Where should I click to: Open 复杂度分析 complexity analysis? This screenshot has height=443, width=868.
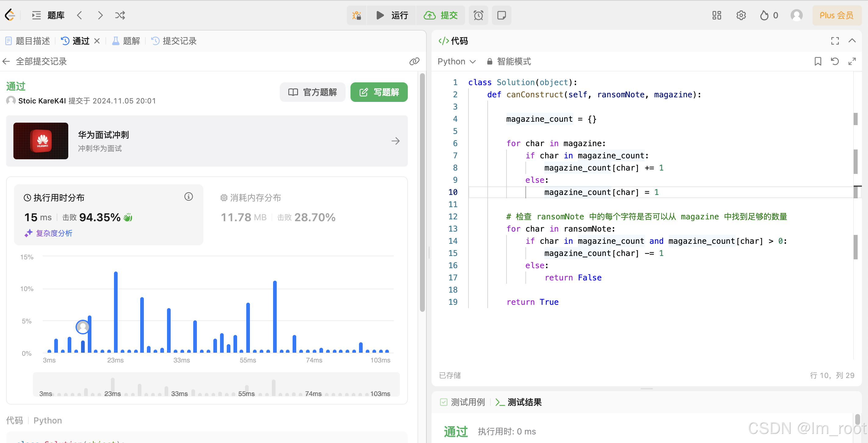tap(48, 233)
